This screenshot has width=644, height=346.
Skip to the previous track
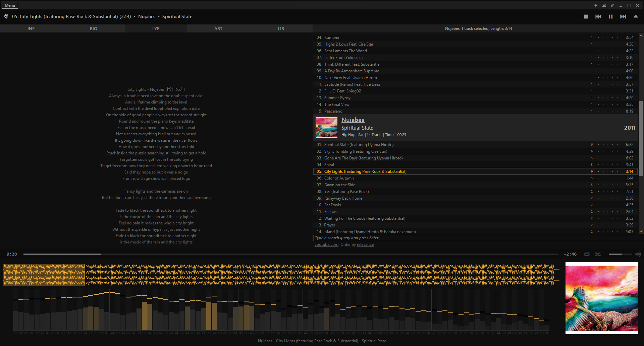[598, 17]
